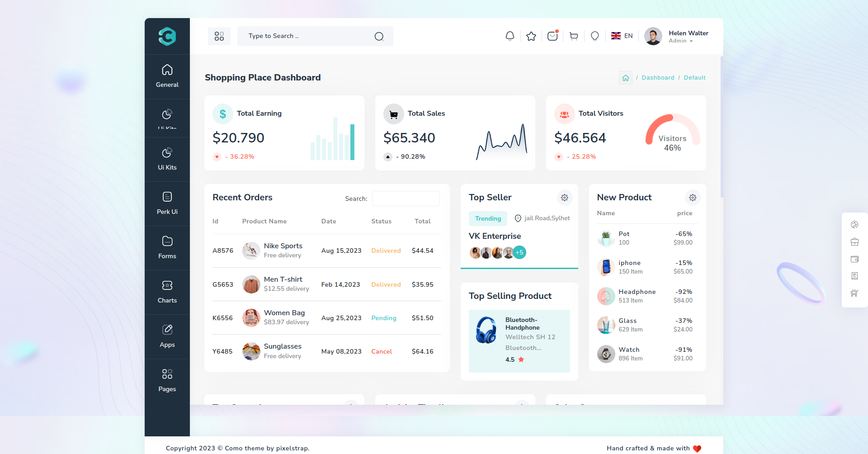The width and height of the screenshot is (868, 454).
Task: Click the page scrollbar on the right
Action: pos(722,127)
